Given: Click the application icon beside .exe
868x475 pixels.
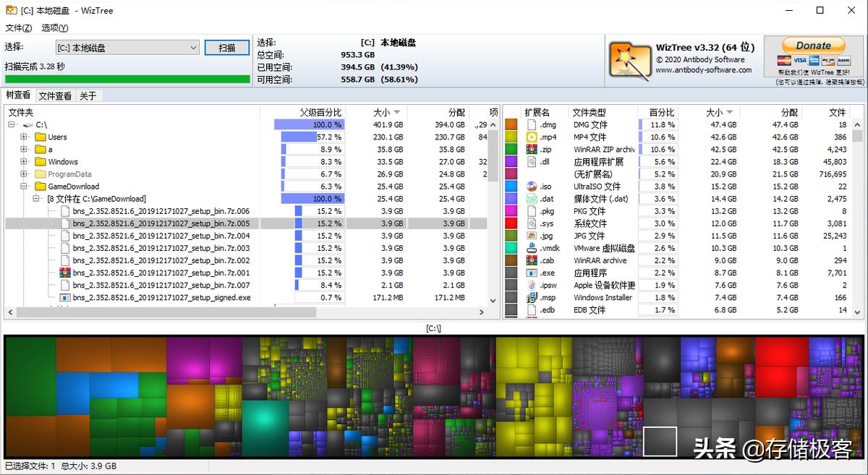Looking at the screenshot, I should pyautogui.click(x=530, y=273).
